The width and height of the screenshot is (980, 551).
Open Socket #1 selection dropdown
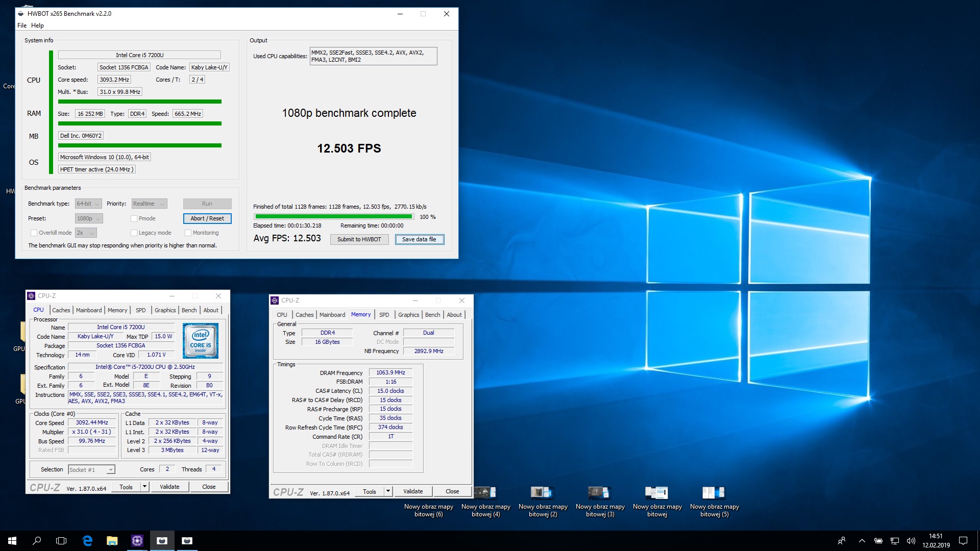click(x=92, y=470)
